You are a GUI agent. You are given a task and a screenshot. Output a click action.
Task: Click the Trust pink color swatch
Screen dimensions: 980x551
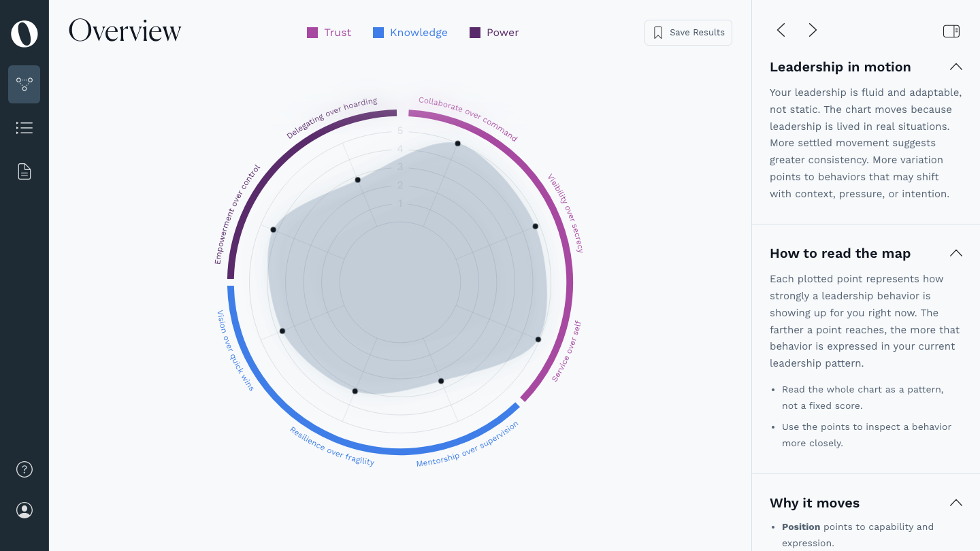312,33
